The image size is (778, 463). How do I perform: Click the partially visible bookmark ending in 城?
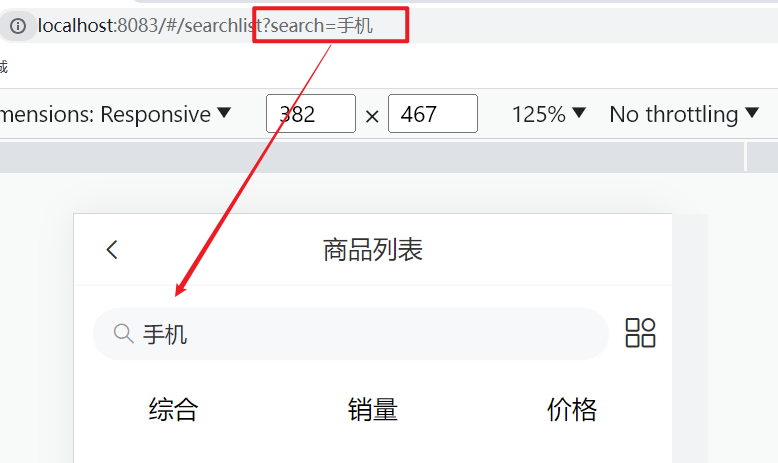(3, 67)
